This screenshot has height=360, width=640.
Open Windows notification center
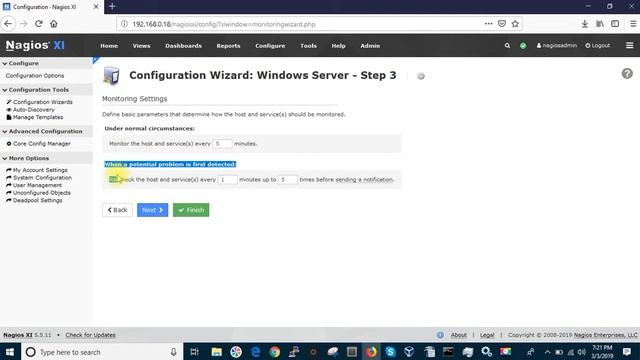[627, 352]
